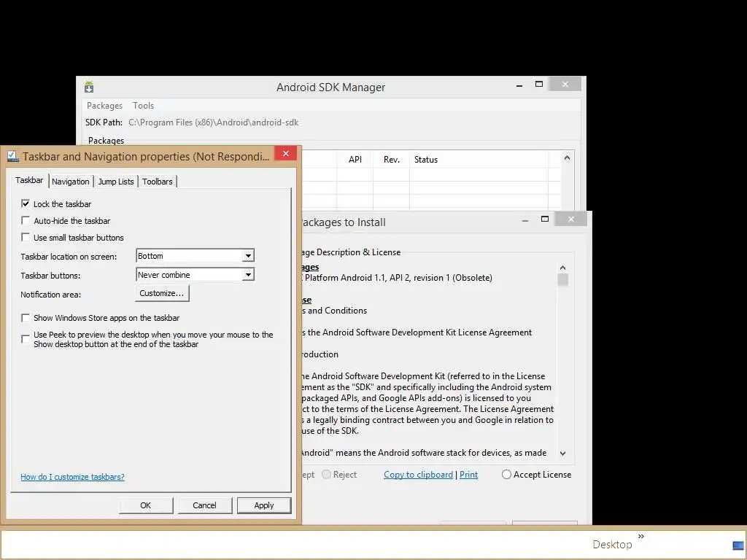The width and height of the screenshot is (747, 560).
Task: Open How do I customize taskbars link
Action: [x=72, y=477]
